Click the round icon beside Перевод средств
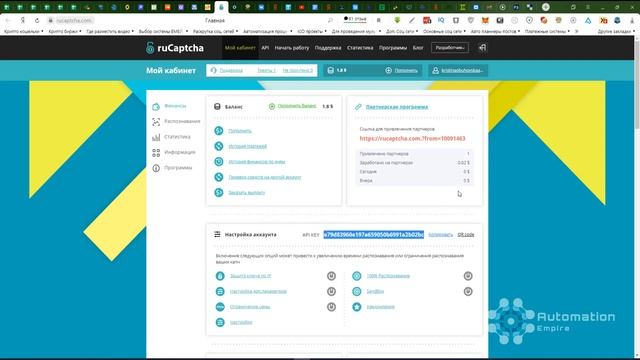Viewport: 640px width, 360px height. pyautogui.click(x=219, y=177)
